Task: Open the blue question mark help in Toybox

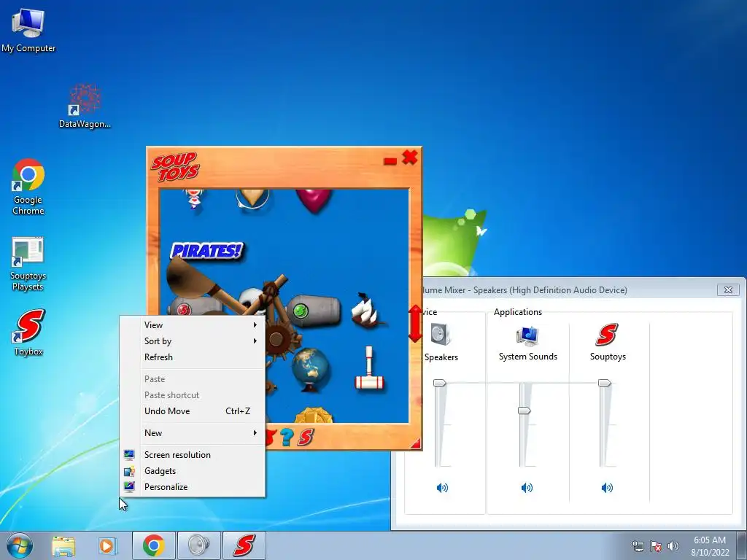Action: [286, 437]
